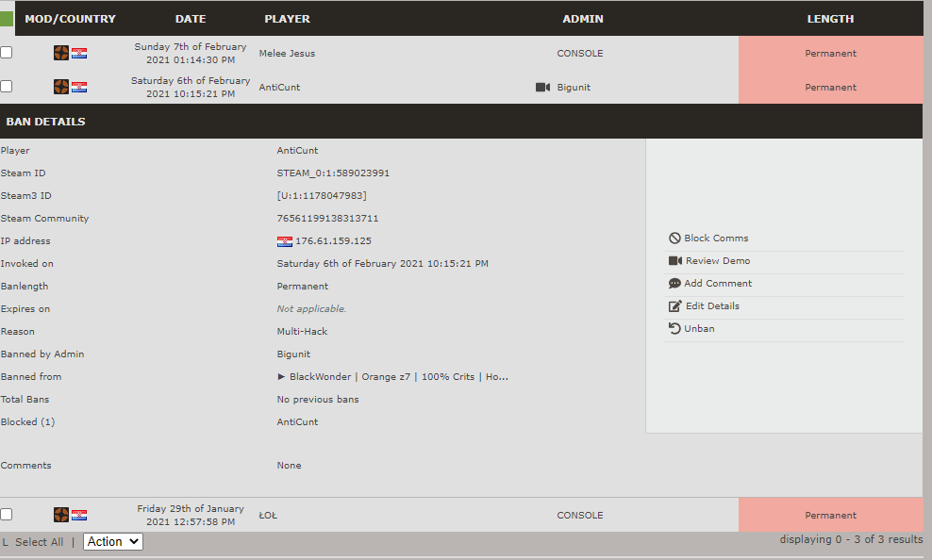
Task: Click the country flag in AntiCunt ban row
Action: pyautogui.click(x=79, y=88)
